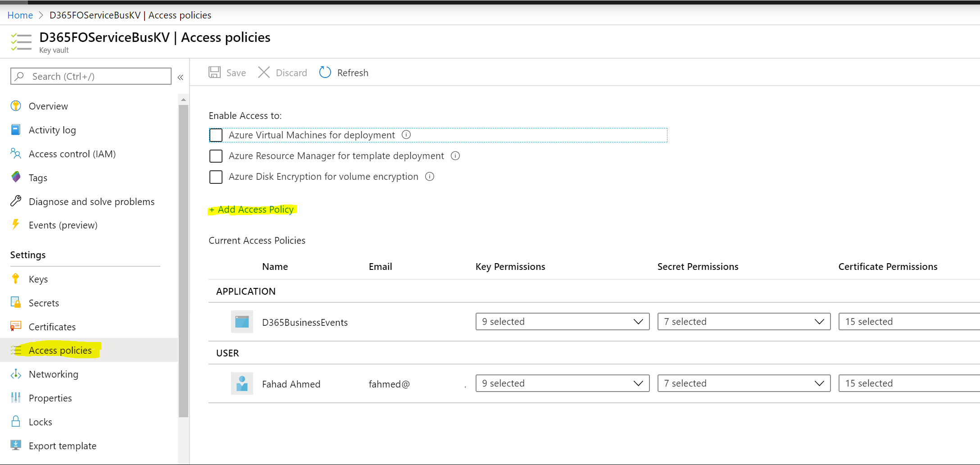This screenshot has width=980, height=465.
Task: Go to Secrets menu item
Action: [x=89, y=303]
